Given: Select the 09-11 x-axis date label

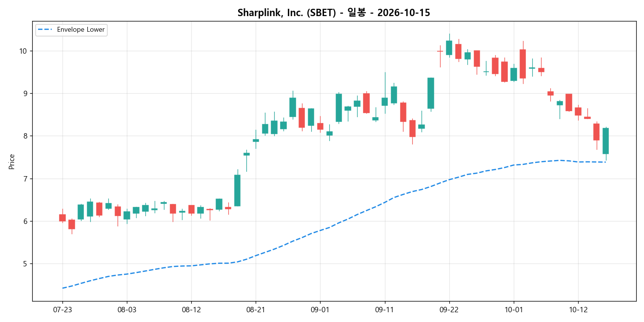Looking at the screenshot, I should [x=385, y=310].
